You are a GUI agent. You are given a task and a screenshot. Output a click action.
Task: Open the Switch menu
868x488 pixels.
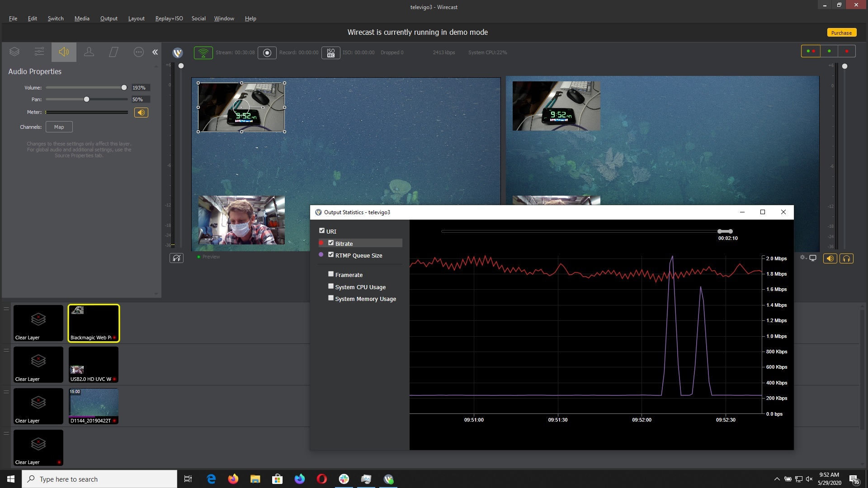[56, 19]
